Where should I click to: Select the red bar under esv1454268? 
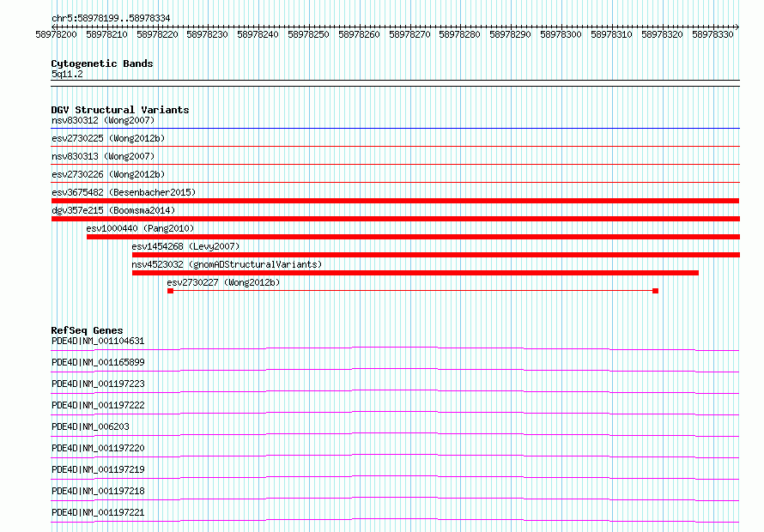tap(436, 255)
